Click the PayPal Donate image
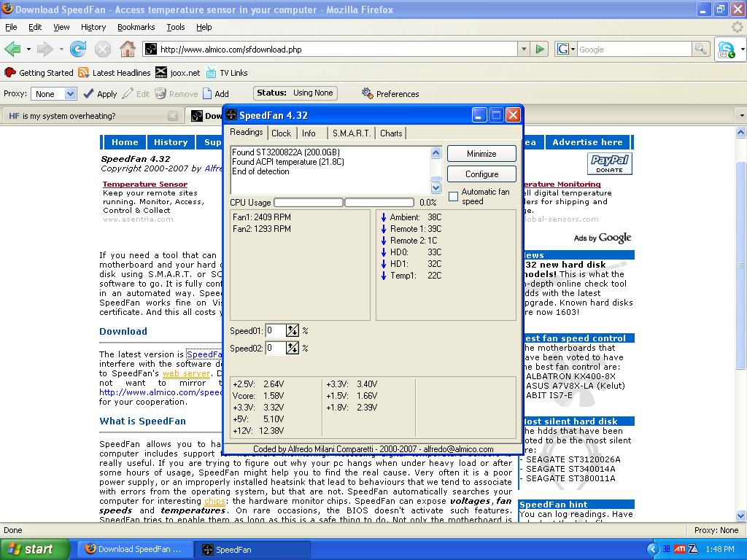 609,164
